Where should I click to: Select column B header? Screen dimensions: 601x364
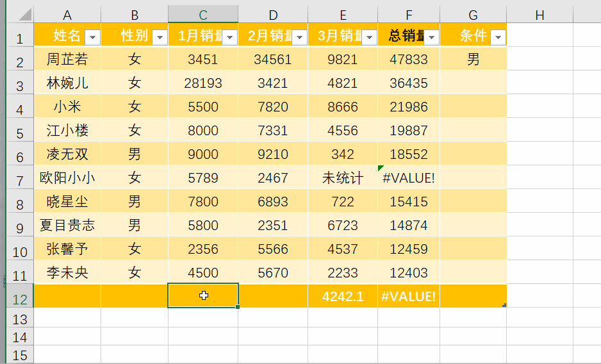[x=135, y=15]
